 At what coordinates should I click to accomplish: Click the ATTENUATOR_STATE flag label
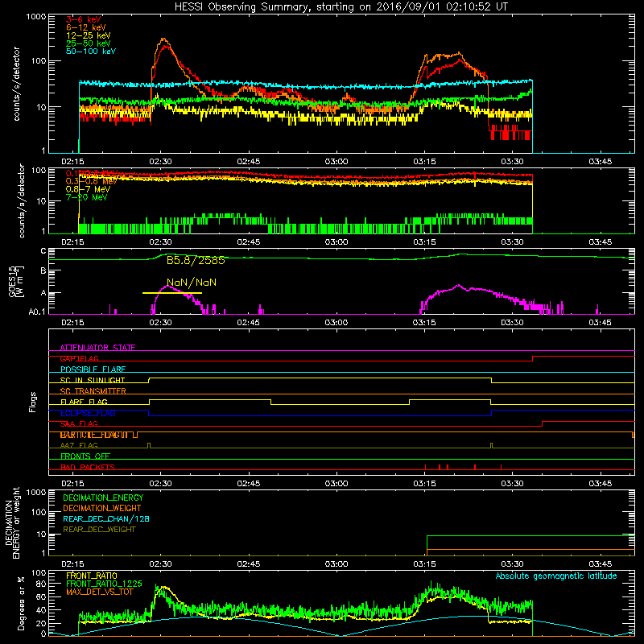(97, 348)
